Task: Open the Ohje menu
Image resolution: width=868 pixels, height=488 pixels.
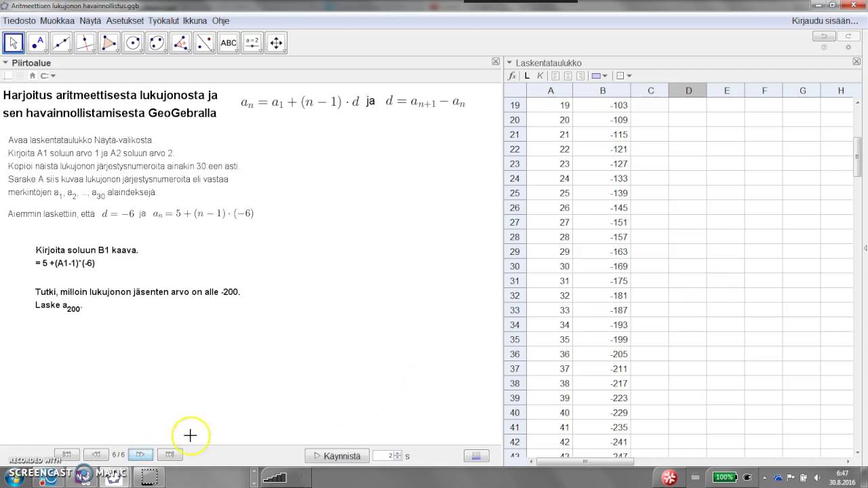Action: coord(220,21)
